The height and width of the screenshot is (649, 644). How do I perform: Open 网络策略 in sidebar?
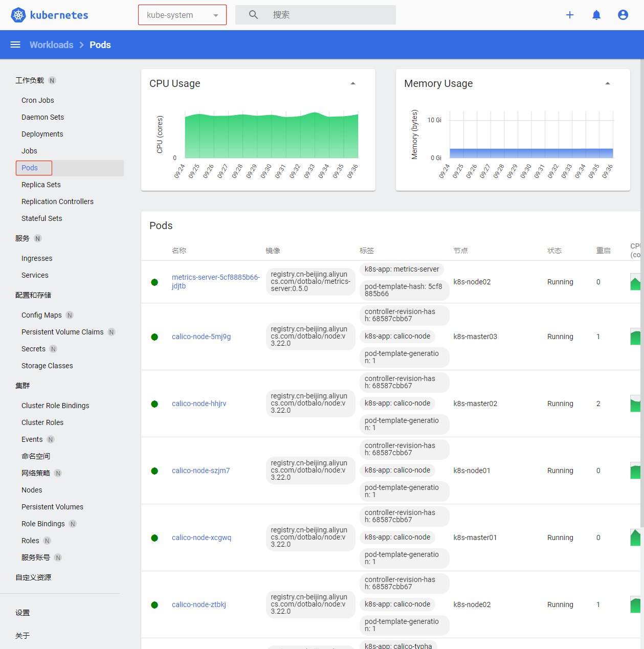point(36,473)
